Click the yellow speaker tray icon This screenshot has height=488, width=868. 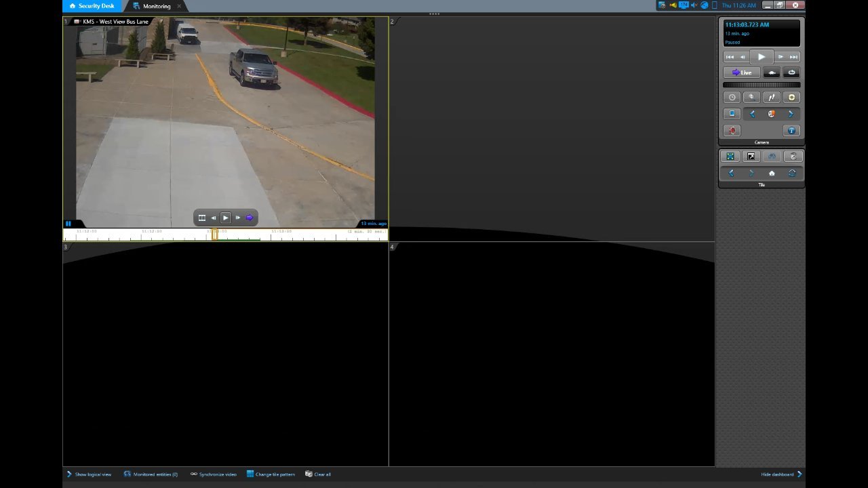[x=673, y=5]
